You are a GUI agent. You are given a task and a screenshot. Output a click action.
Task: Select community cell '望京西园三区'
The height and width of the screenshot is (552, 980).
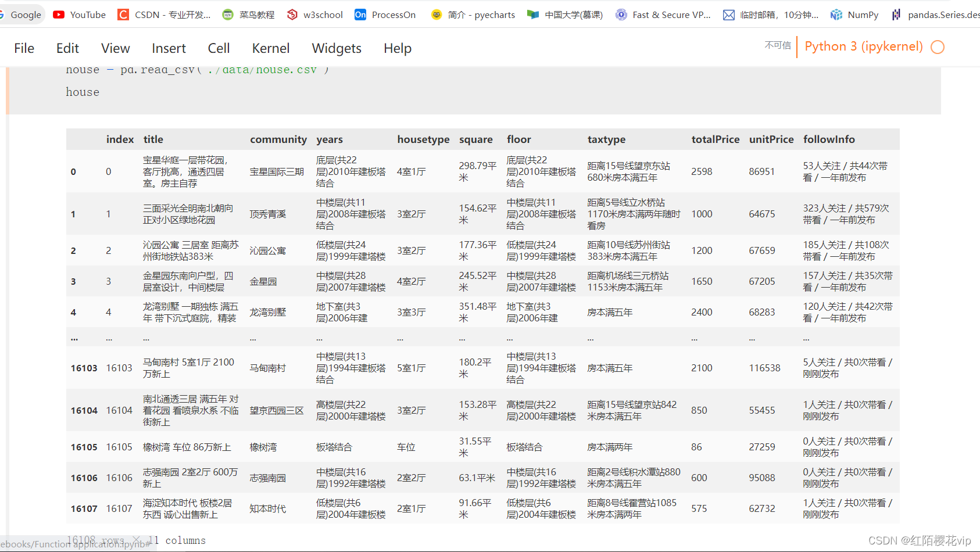(277, 410)
